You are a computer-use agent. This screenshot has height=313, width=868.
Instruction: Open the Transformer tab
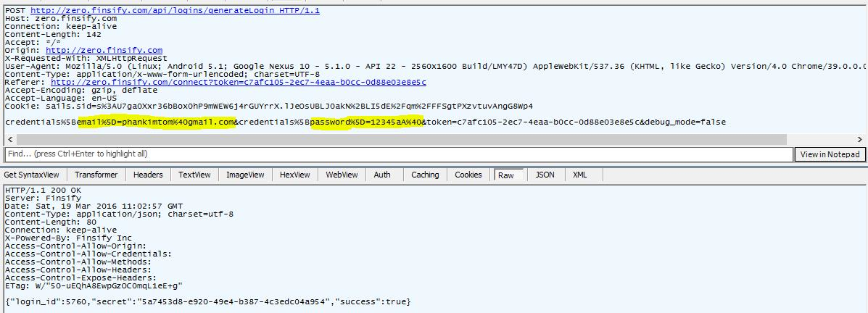coord(96,175)
